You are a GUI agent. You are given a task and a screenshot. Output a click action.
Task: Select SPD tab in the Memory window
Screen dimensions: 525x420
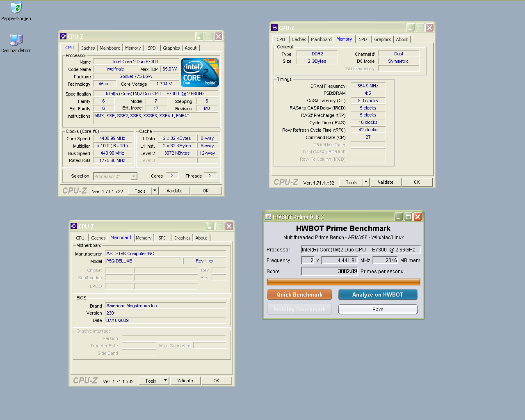(x=363, y=39)
